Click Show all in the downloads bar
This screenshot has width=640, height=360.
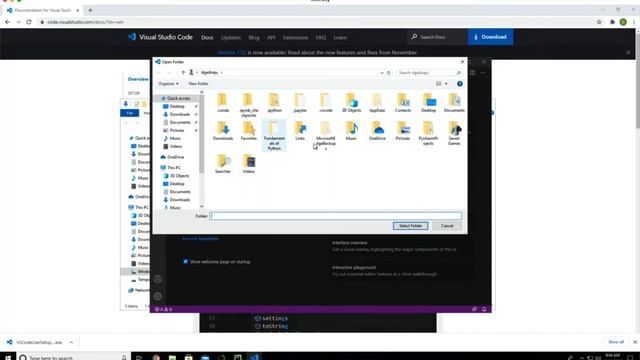coord(616,342)
